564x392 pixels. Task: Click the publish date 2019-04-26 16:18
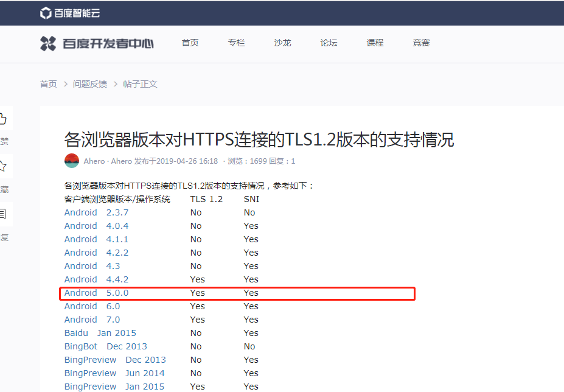click(187, 161)
